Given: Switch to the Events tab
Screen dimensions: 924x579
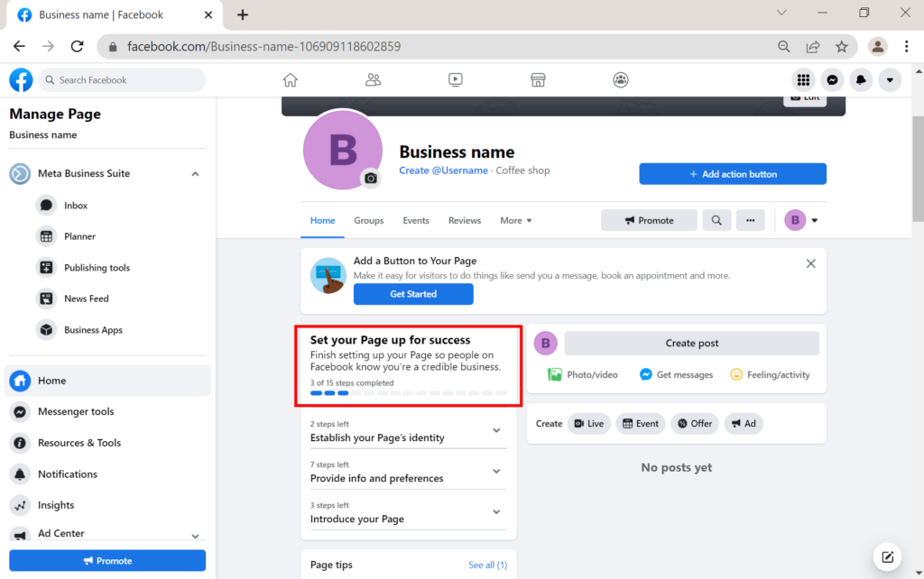Looking at the screenshot, I should coord(416,220).
